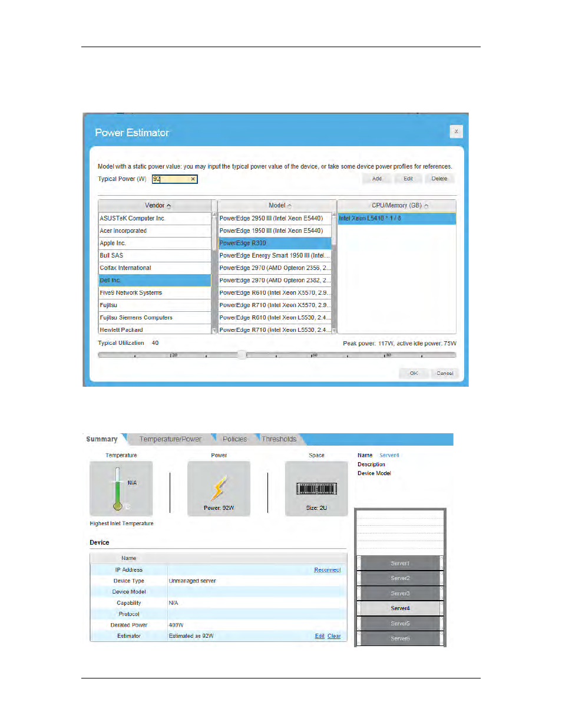Image resolution: width=562 pixels, height=728 pixels.
Task: Select vendor Fujitsu Siemens Computers
Action: (x=154, y=318)
